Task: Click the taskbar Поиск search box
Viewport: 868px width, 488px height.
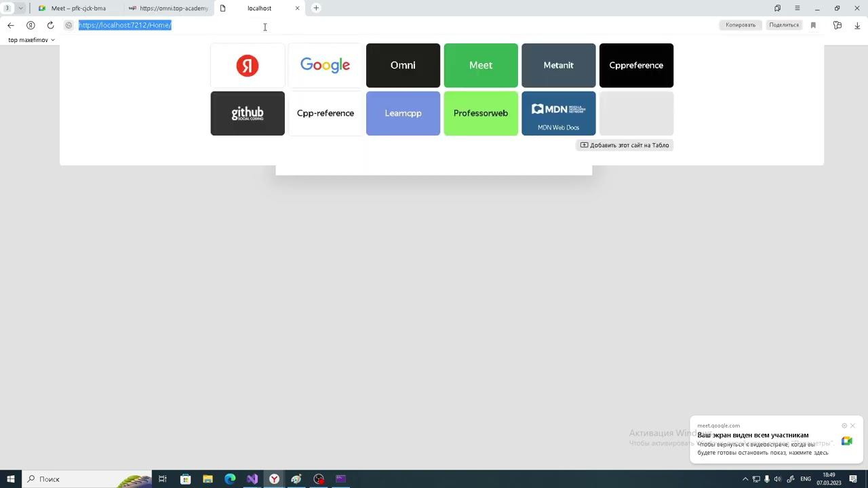Action: coord(87,479)
